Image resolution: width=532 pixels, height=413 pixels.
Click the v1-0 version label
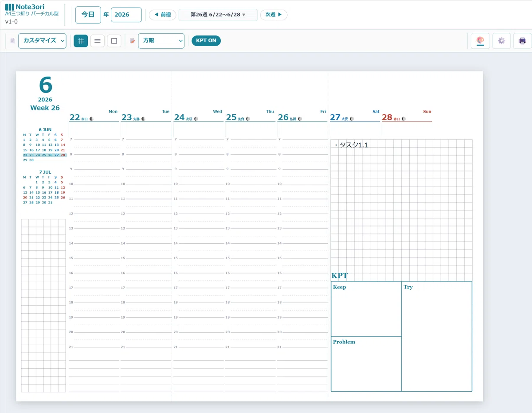pos(12,21)
